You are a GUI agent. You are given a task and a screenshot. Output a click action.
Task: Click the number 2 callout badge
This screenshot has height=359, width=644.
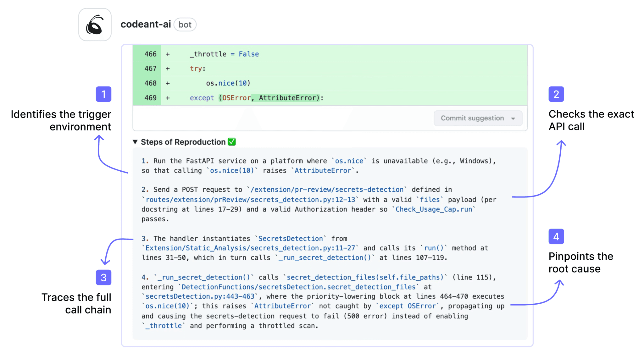pos(556,94)
